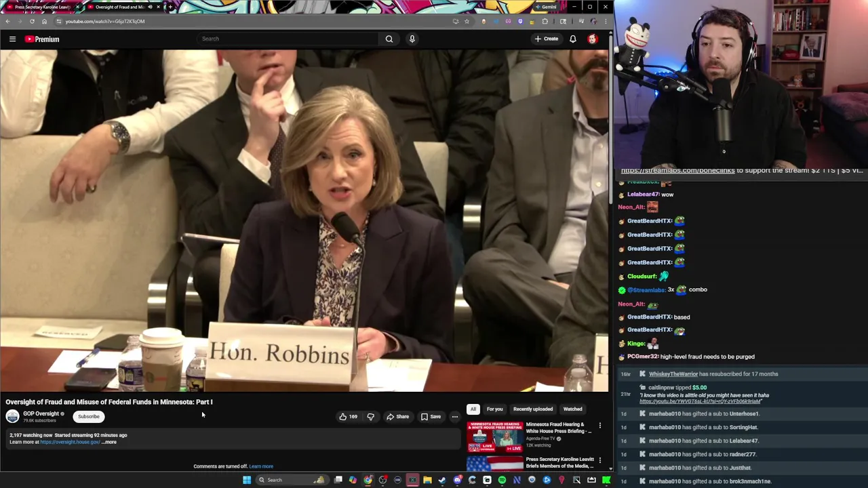This screenshot has height=488, width=868.
Task: Go to YouTube Premium home logo
Action: (x=42, y=39)
